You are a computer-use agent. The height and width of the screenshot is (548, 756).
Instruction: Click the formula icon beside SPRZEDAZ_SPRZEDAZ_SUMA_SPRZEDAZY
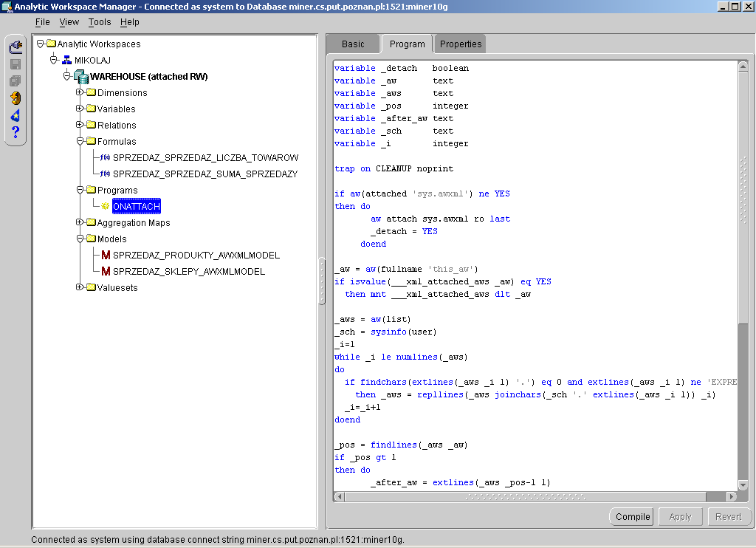tap(105, 174)
